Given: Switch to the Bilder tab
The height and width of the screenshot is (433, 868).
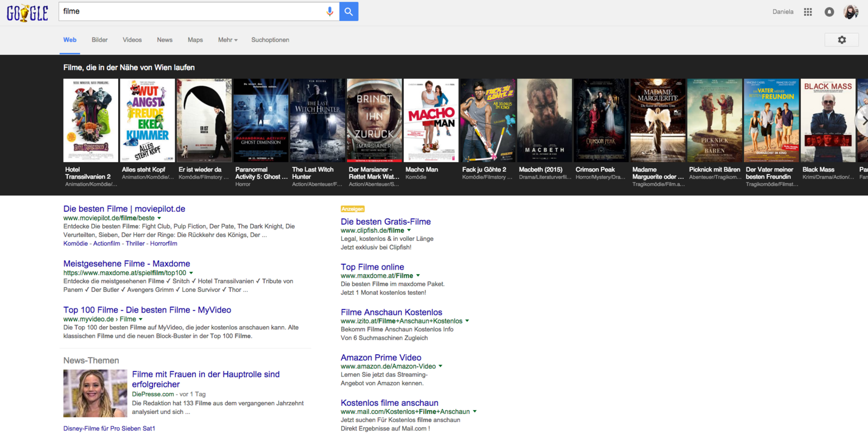Looking at the screenshot, I should pos(100,40).
